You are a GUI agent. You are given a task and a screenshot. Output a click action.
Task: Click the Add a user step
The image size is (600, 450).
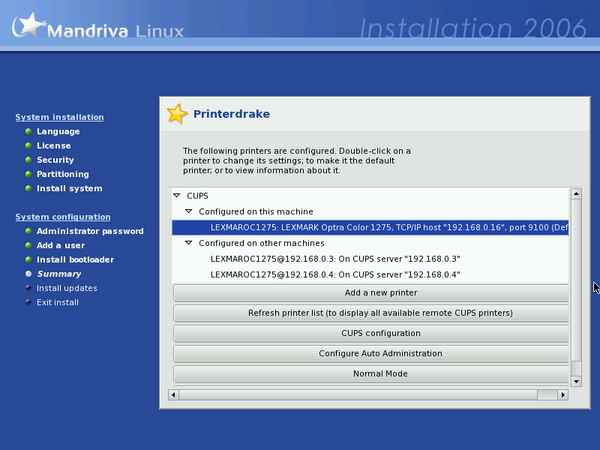coord(61,245)
